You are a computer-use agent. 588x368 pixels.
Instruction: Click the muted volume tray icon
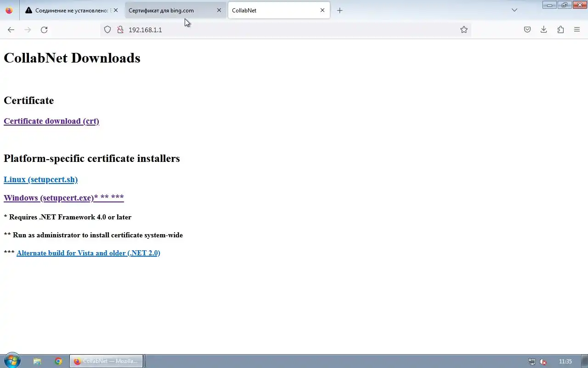pyautogui.click(x=543, y=362)
